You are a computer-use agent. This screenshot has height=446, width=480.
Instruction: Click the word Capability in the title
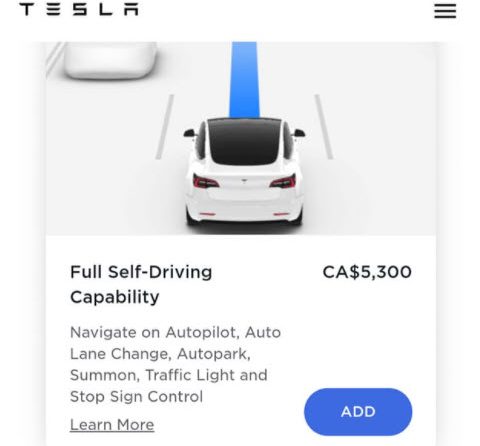click(x=115, y=297)
